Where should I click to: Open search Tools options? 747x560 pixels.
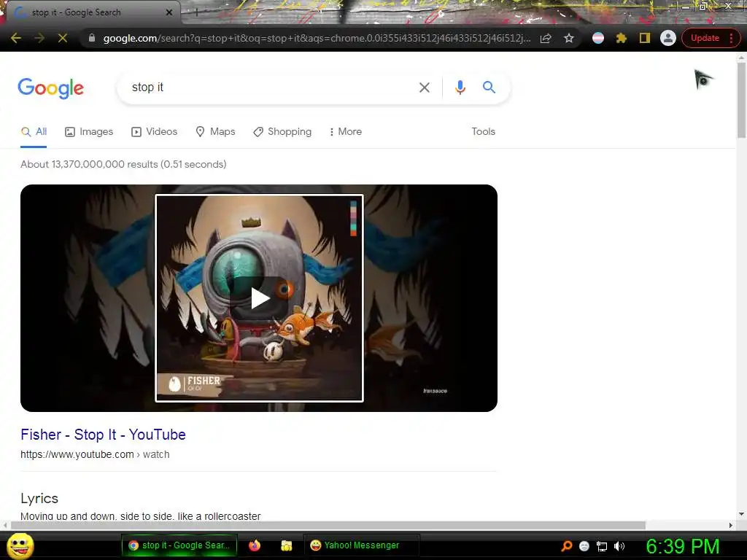pyautogui.click(x=483, y=132)
